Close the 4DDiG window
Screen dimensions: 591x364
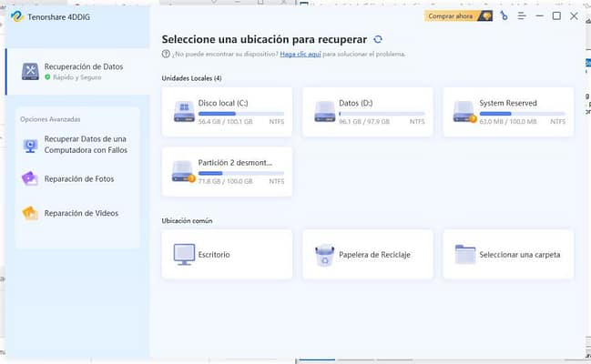[574, 15]
